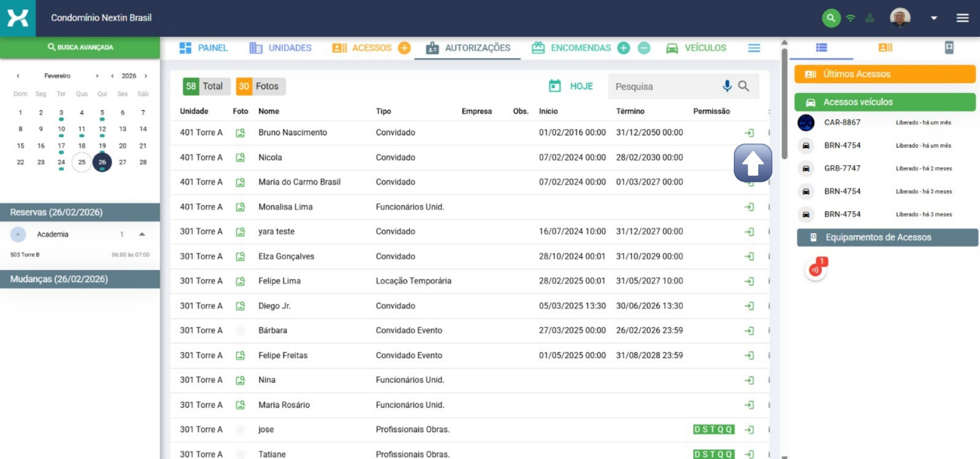Click the green plus icon beside Encomendas
This screenshot has height=459, width=980.
click(624, 48)
